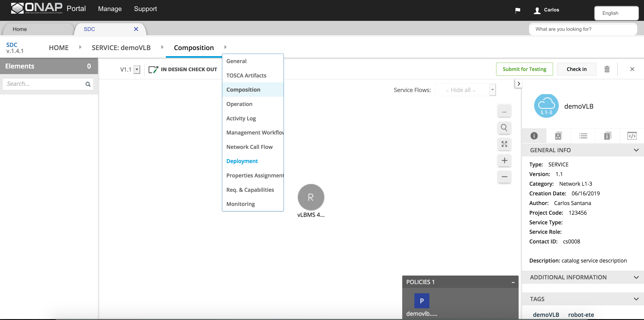The height and width of the screenshot is (320, 644).
Task: Zoom in on the canvas
Action: click(x=504, y=160)
